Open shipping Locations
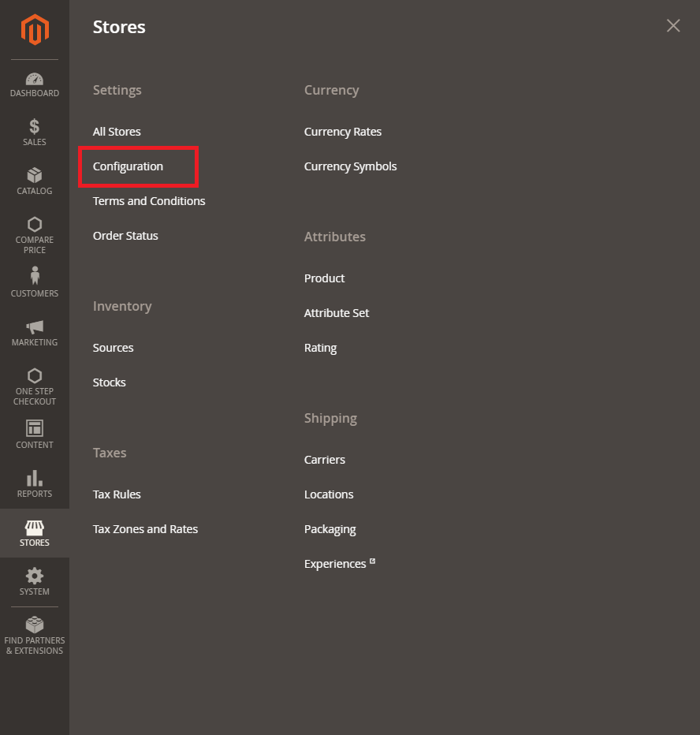The width and height of the screenshot is (700, 735). (329, 494)
